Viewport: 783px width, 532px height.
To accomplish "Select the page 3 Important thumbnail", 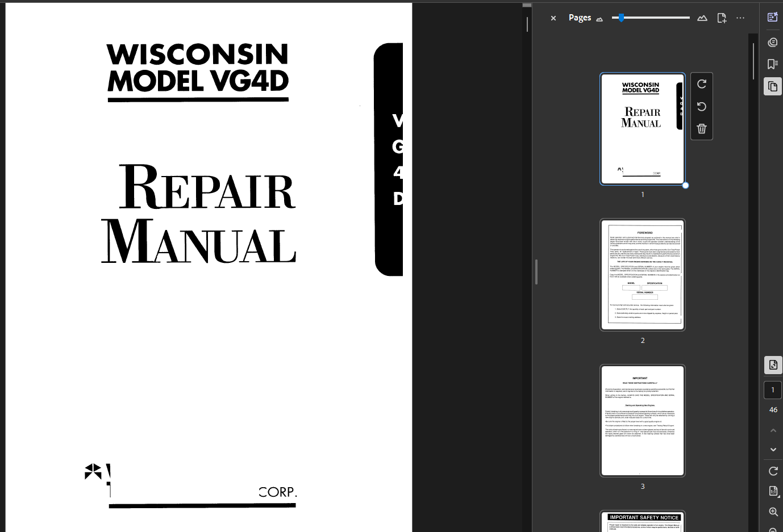I will (x=643, y=421).
